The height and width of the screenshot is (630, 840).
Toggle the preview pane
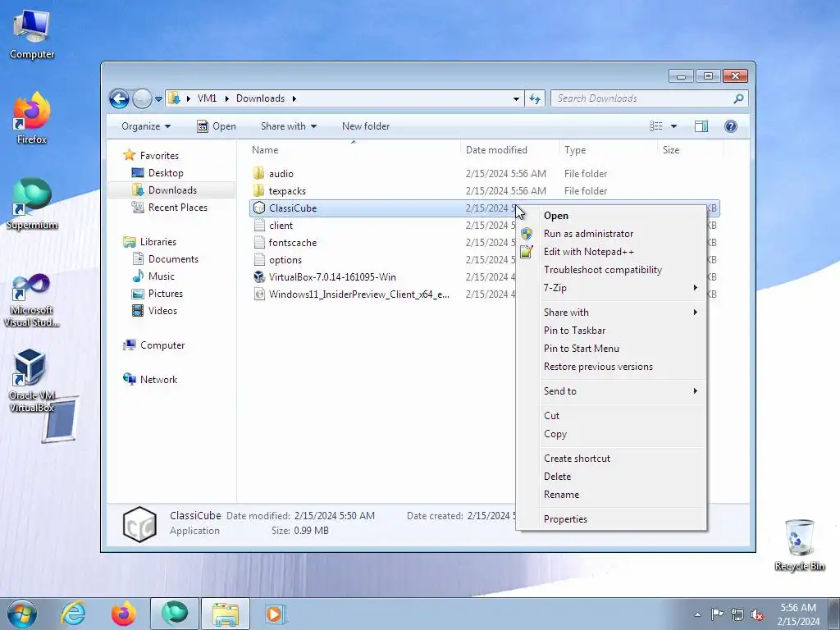click(701, 126)
